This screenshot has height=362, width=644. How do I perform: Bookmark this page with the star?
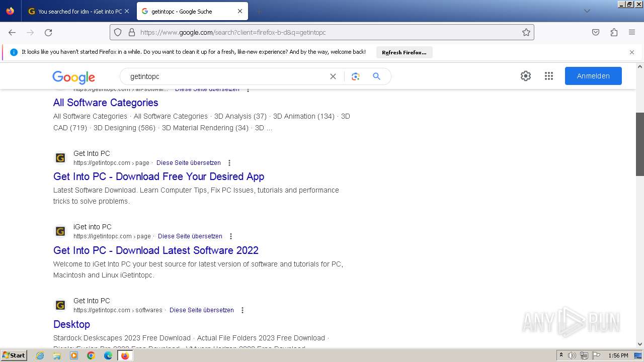[526, 32]
